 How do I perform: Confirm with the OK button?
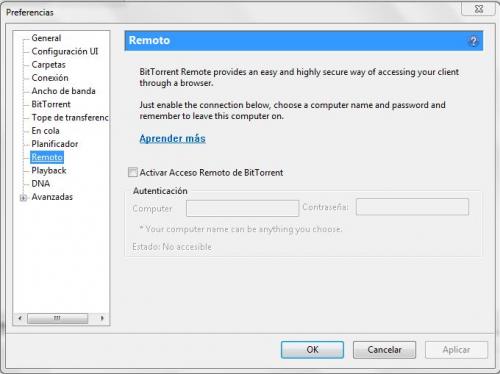pyautogui.click(x=312, y=350)
